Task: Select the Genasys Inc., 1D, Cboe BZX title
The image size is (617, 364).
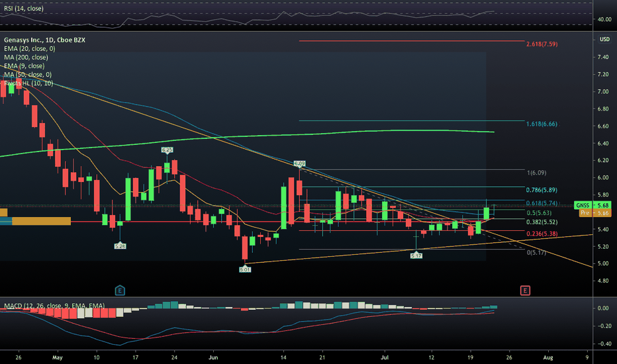Action: [x=44, y=40]
